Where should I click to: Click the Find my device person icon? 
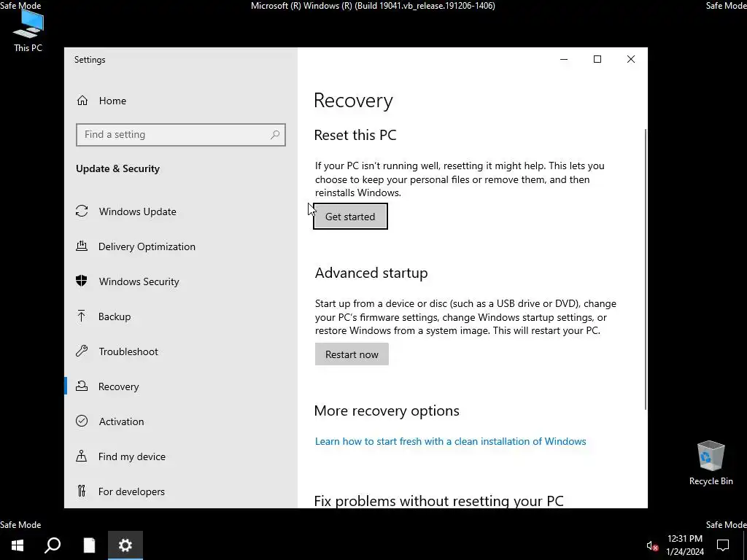(x=82, y=456)
